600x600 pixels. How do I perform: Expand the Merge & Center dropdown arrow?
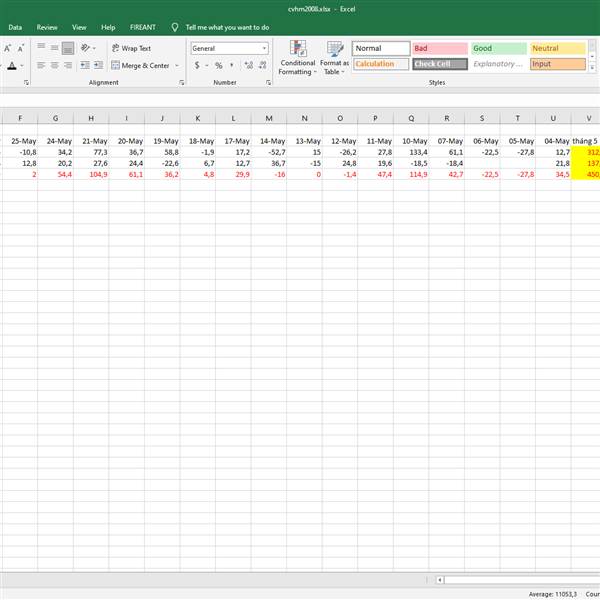point(177,66)
